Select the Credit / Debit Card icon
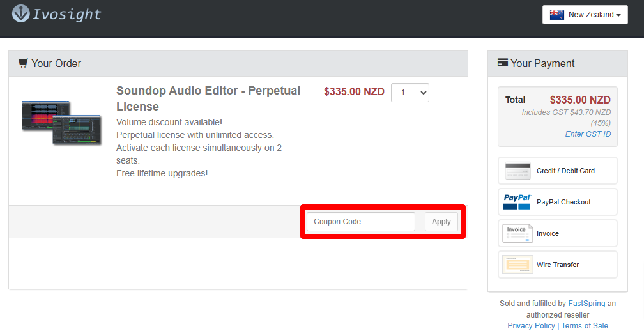 tap(517, 171)
